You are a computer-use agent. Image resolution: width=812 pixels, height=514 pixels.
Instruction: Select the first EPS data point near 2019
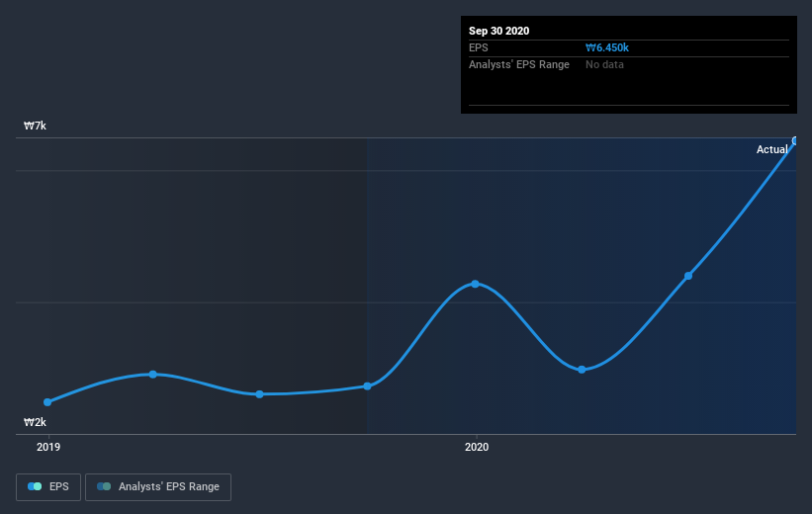(x=47, y=402)
